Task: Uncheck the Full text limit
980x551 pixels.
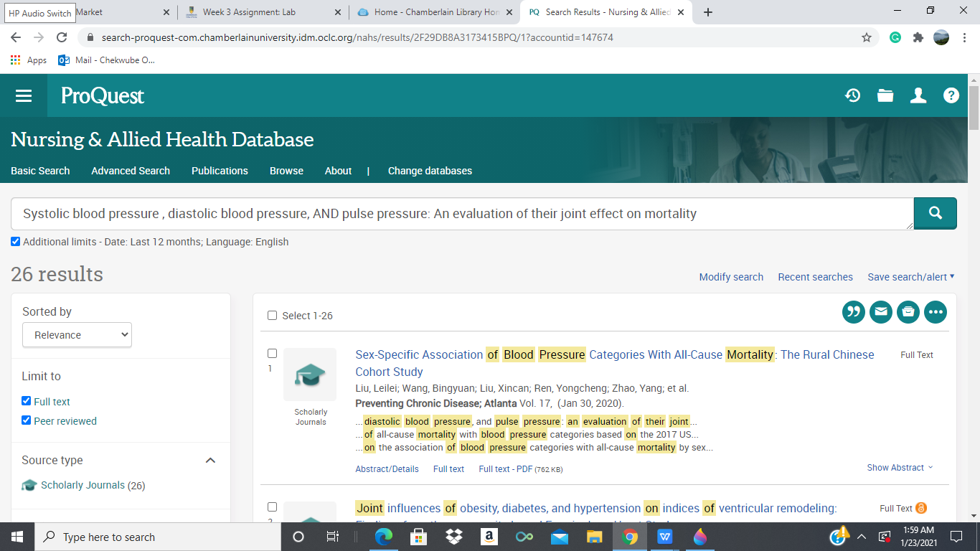Action: point(27,401)
